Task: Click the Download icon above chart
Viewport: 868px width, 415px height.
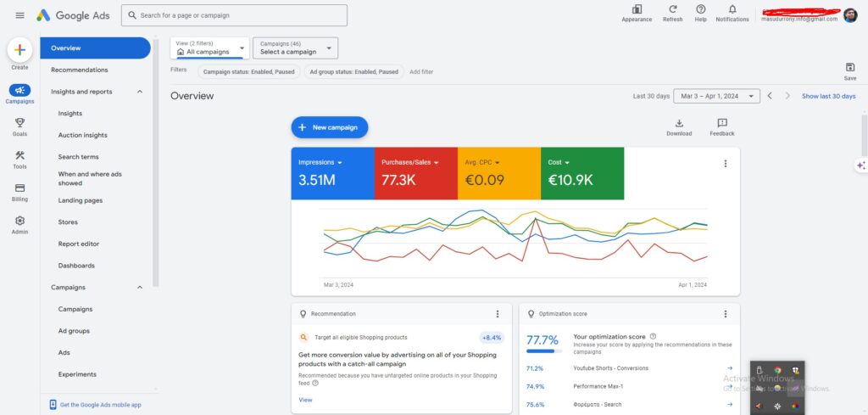Action: tap(679, 123)
